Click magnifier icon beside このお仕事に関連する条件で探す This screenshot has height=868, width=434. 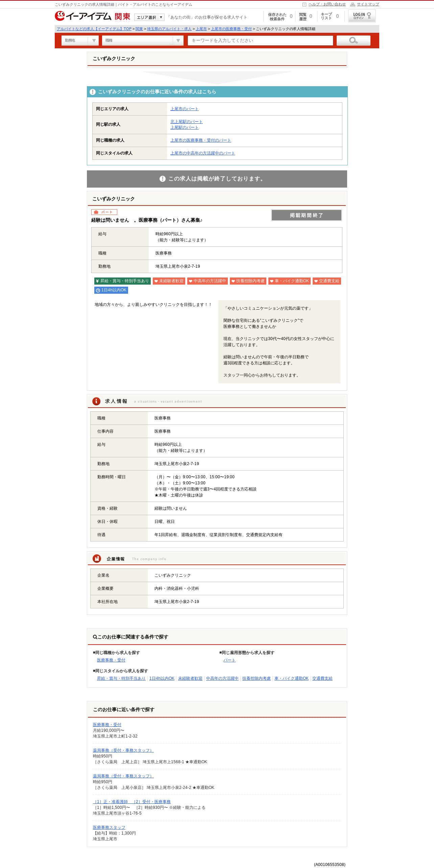95,637
